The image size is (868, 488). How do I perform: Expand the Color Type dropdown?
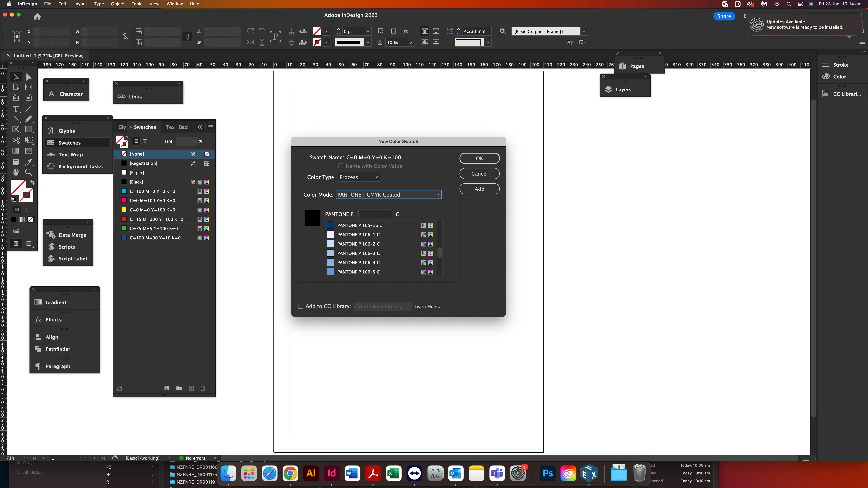[x=359, y=177]
